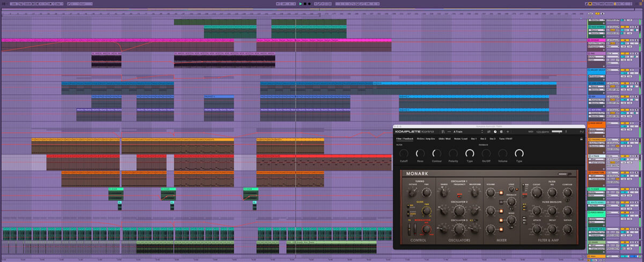Click the Polarity macro knob
This screenshot has width=644, height=262.
[x=453, y=153]
